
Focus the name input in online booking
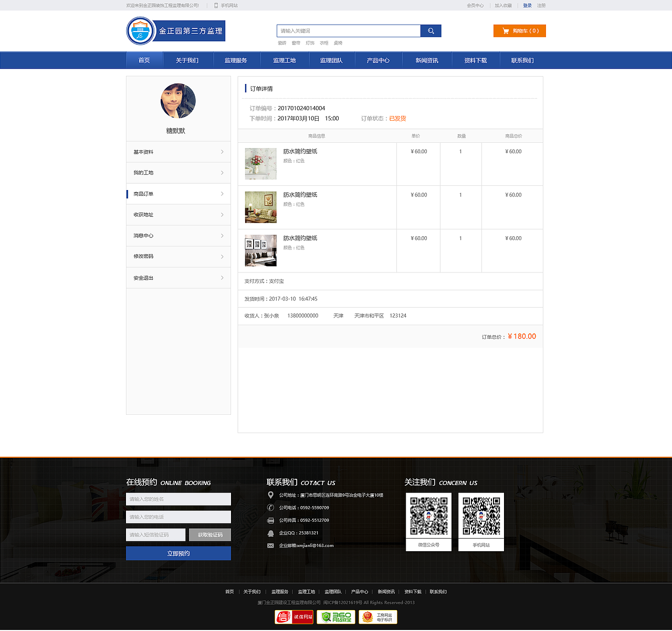pyautogui.click(x=178, y=499)
